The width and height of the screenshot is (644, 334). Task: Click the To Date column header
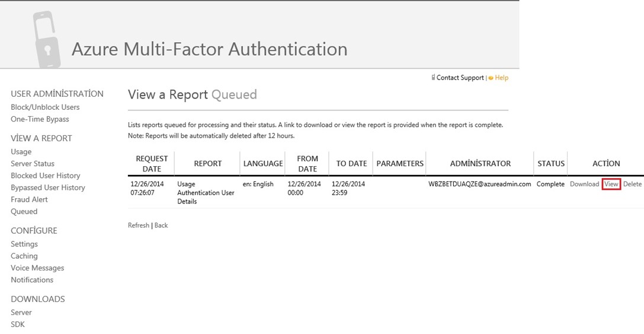click(351, 163)
